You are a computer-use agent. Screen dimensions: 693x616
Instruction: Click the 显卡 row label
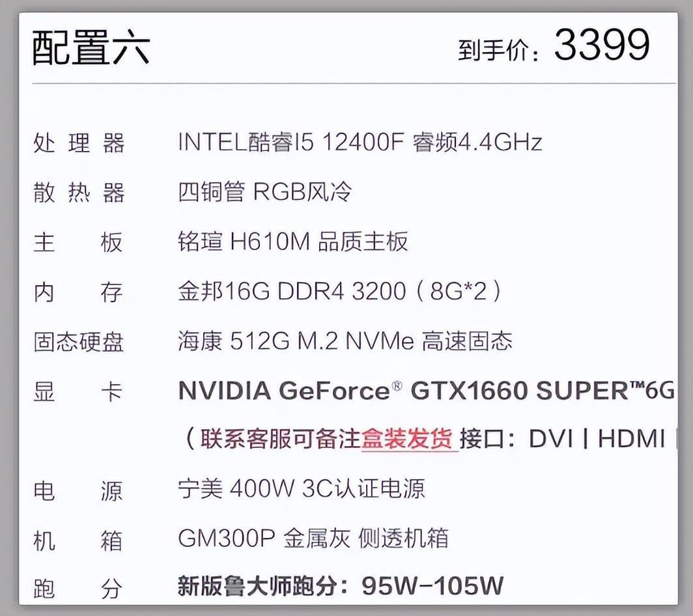[x=78, y=391]
